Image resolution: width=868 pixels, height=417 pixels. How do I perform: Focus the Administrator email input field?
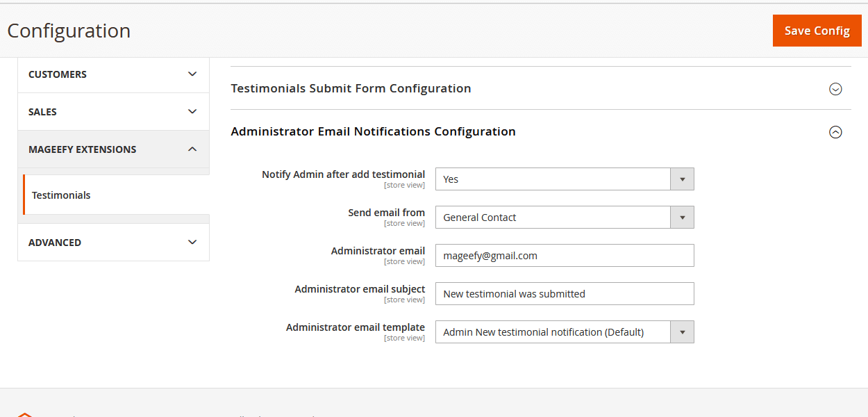click(564, 256)
